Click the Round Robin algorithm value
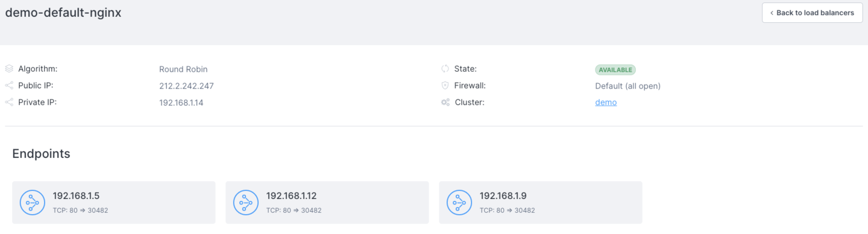The image size is (868, 234). 183,69
